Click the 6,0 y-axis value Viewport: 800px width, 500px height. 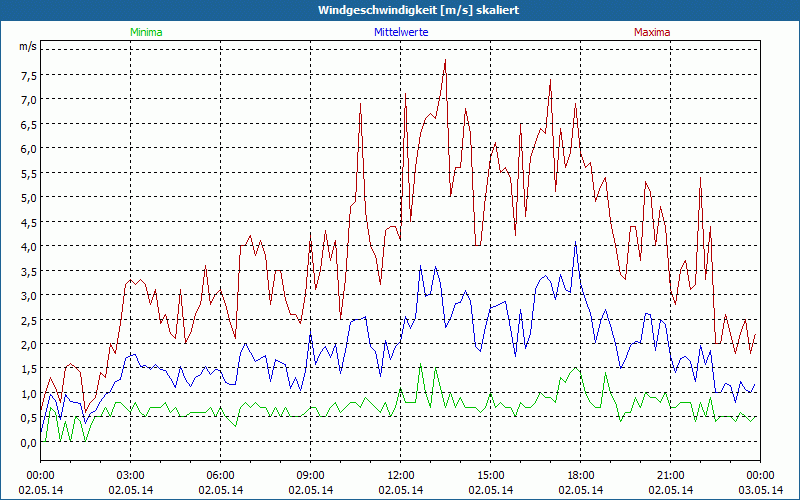(29, 149)
